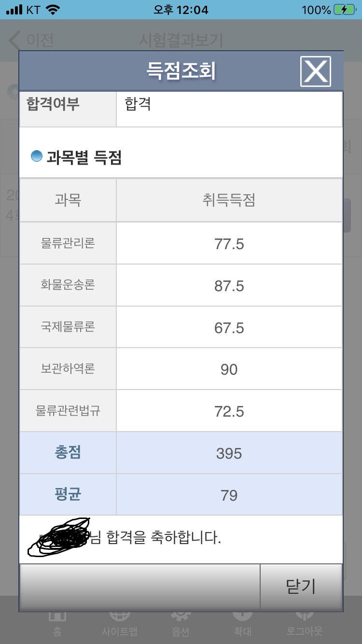
Task: Tap the 총점 total value 395
Action: 229,453
